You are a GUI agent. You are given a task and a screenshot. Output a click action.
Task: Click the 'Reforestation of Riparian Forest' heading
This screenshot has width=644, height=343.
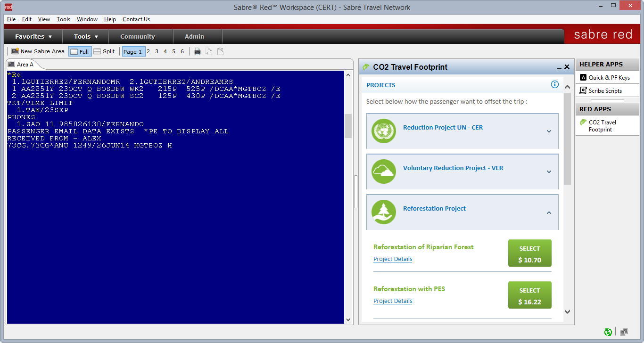coord(423,247)
